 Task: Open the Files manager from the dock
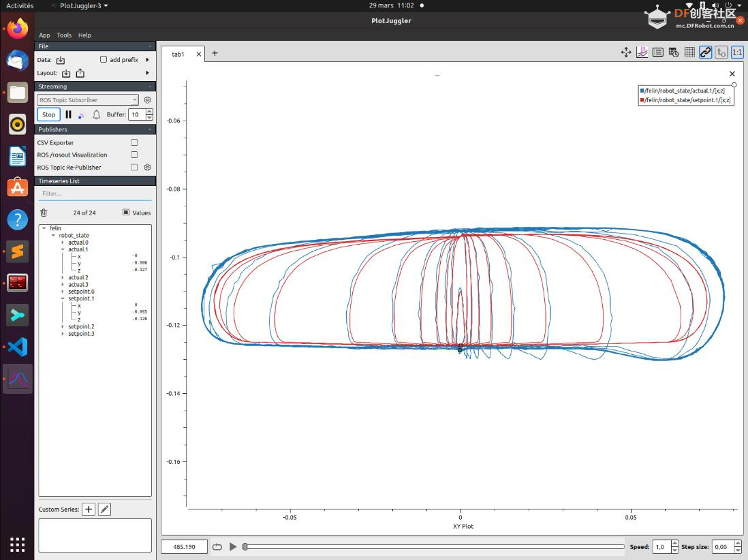pos(18,93)
